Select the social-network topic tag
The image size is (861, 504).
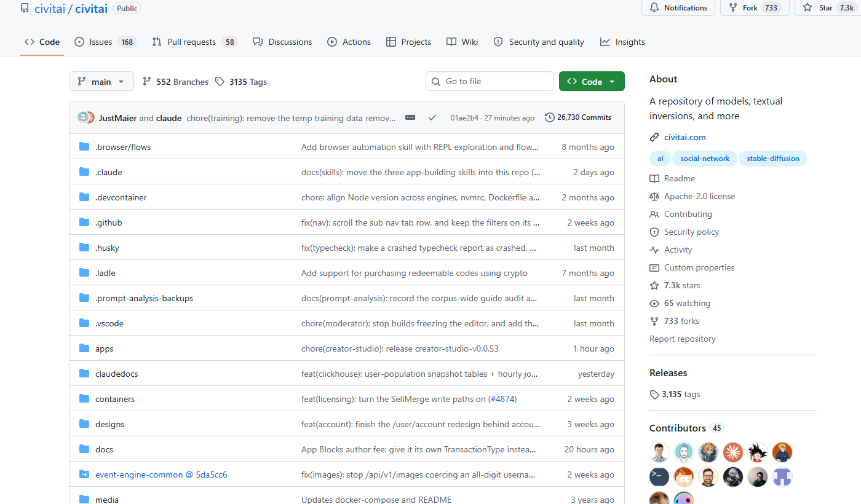[x=705, y=159]
